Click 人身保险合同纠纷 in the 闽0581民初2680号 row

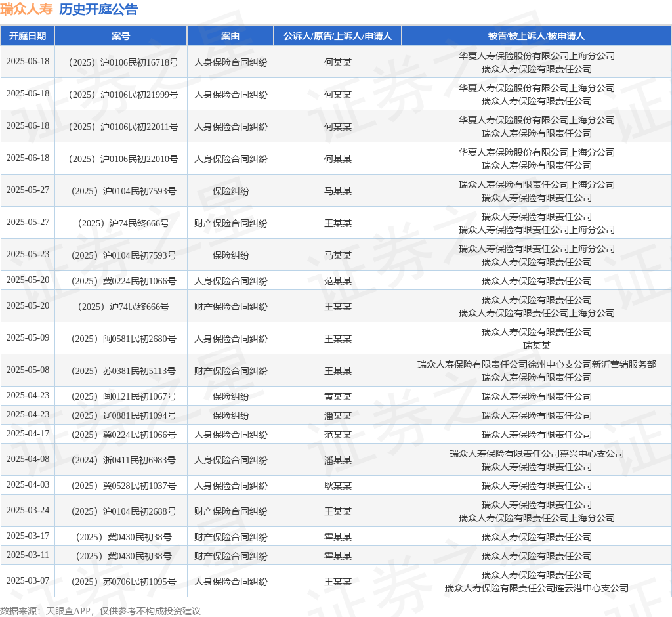coord(230,339)
